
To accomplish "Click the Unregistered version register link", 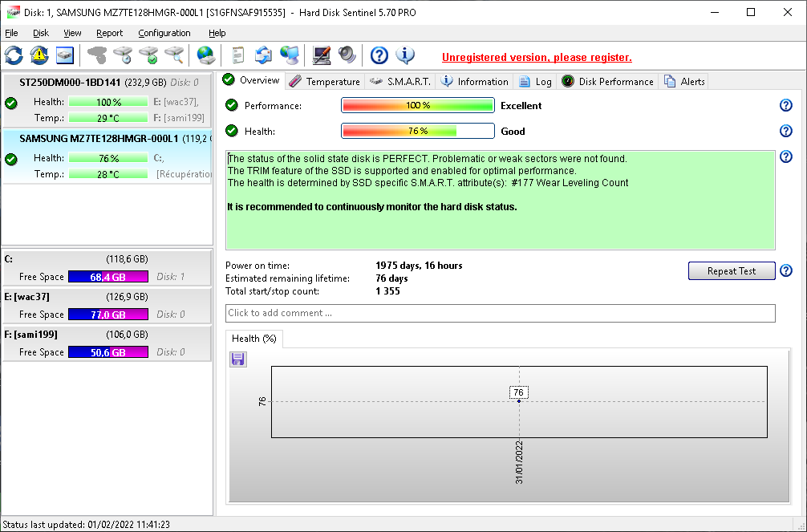I will [x=537, y=57].
